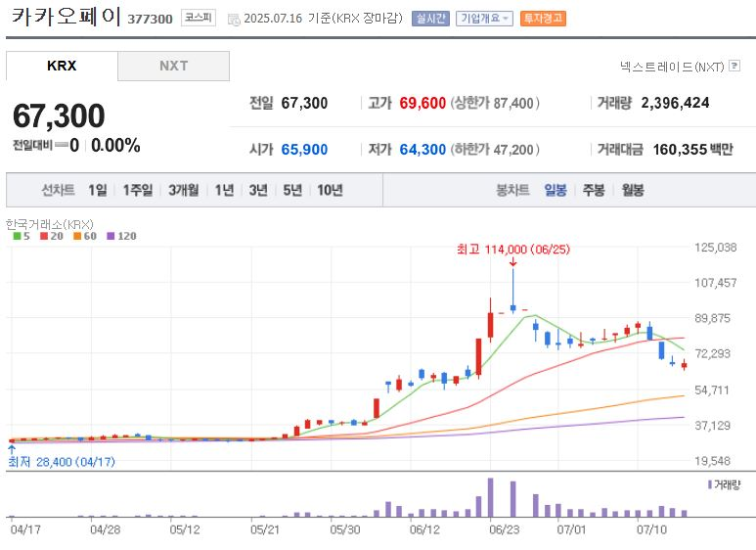Select the KRX tab

coord(62,66)
